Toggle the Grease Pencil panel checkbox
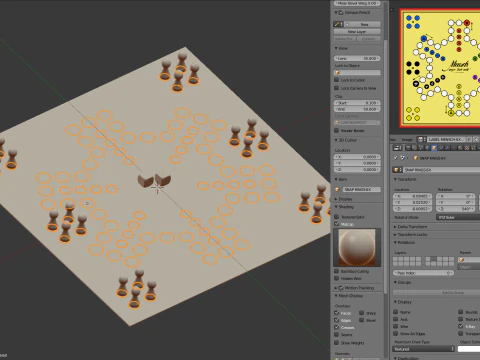Screen dimensions: 480x360 pos(341,13)
